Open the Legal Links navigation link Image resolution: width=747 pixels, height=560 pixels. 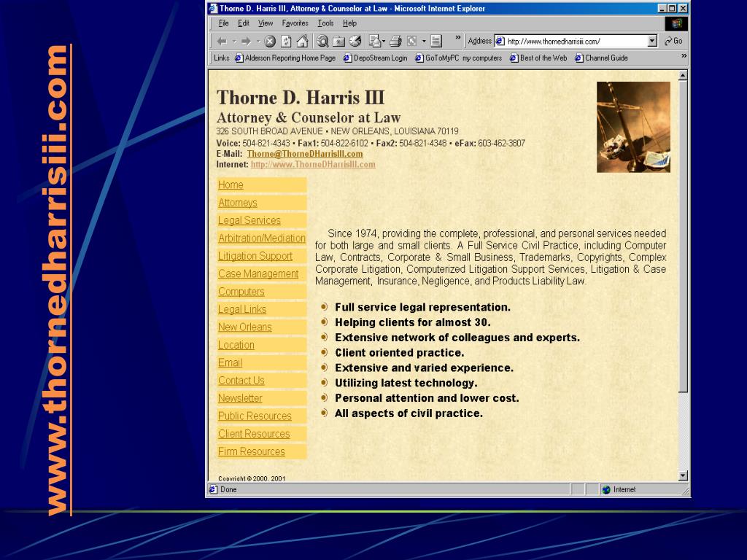coord(242,309)
